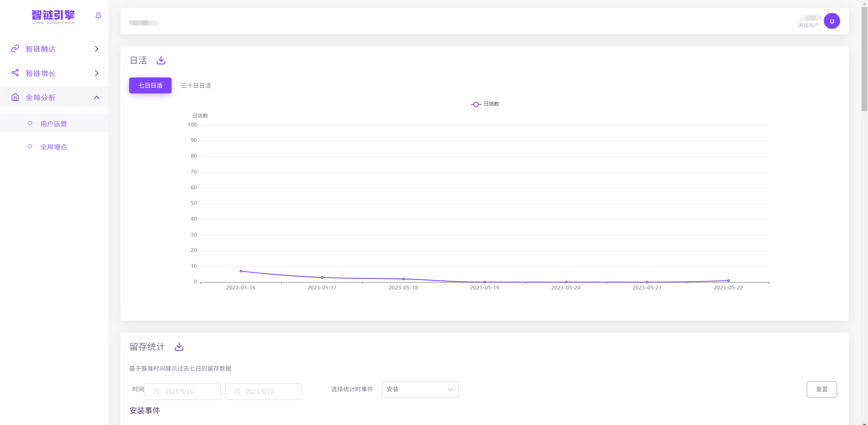Toggle the 日活数 legend marker

[x=476, y=104]
